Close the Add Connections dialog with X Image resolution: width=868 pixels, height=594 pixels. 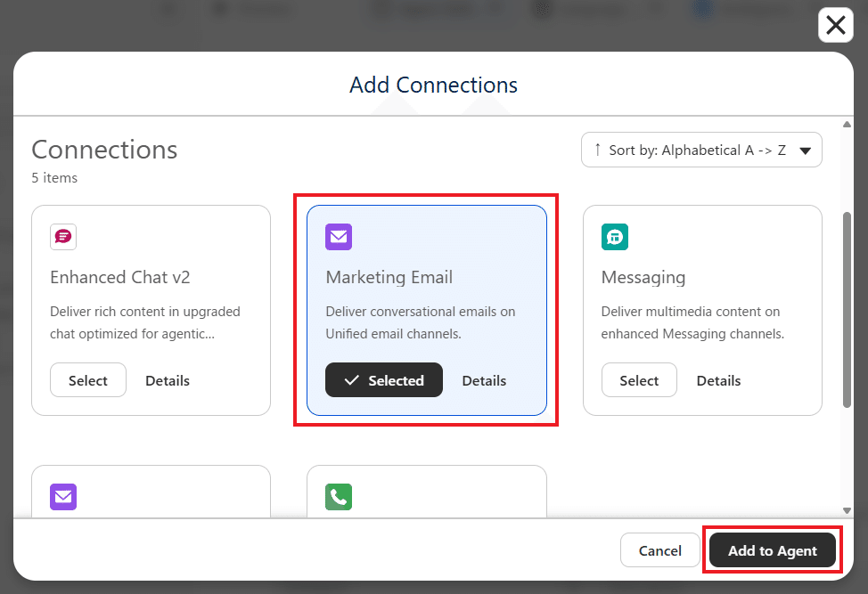pyautogui.click(x=835, y=25)
